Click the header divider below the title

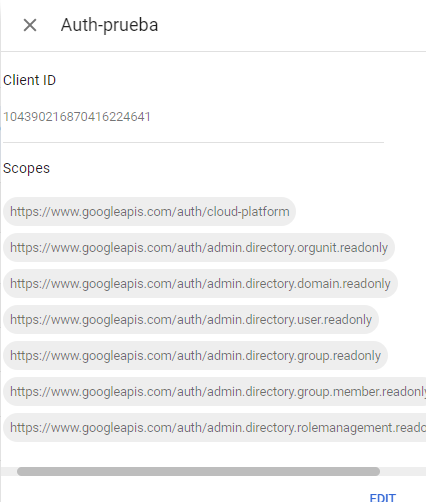(213, 51)
